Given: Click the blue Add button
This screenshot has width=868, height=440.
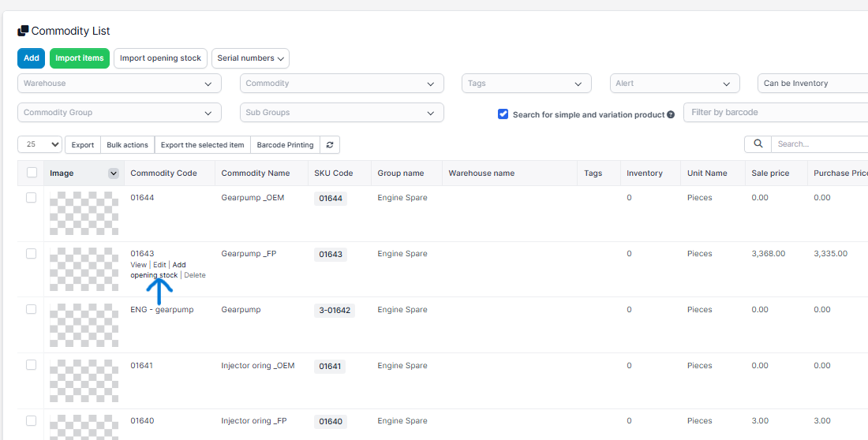Looking at the screenshot, I should click(31, 58).
